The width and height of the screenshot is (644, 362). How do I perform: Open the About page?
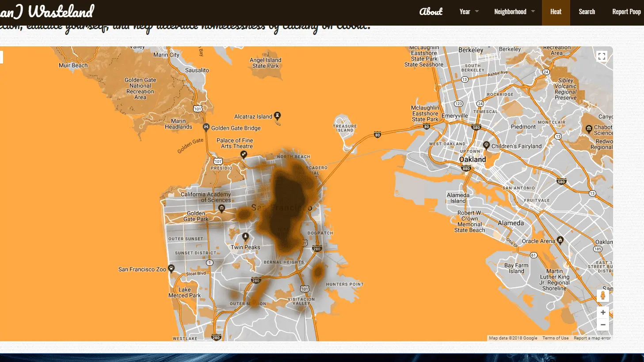coord(431,12)
